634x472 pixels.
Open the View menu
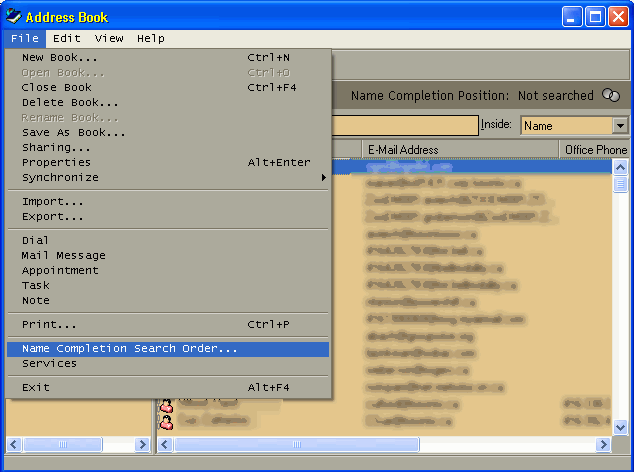[109, 38]
